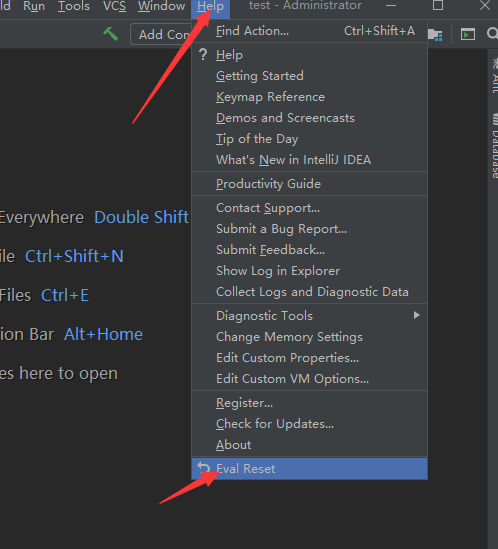The image size is (498, 549).
Task: Select Find Action menu entry
Action: coord(310,31)
